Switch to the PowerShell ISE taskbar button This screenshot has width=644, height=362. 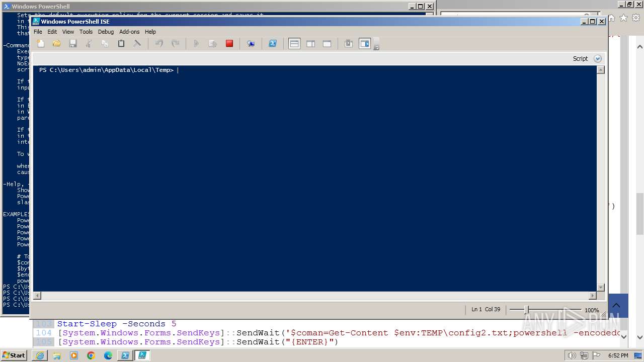click(142, 355)
